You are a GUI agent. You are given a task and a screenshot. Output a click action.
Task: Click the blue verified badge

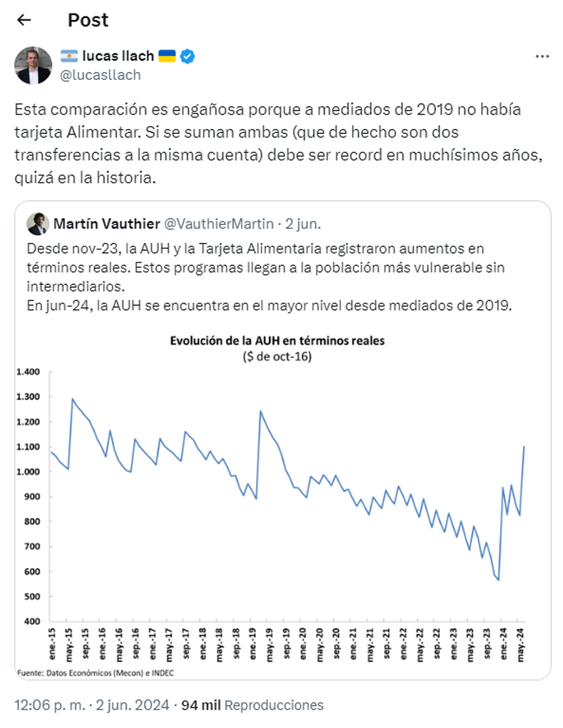pos(187,56)
